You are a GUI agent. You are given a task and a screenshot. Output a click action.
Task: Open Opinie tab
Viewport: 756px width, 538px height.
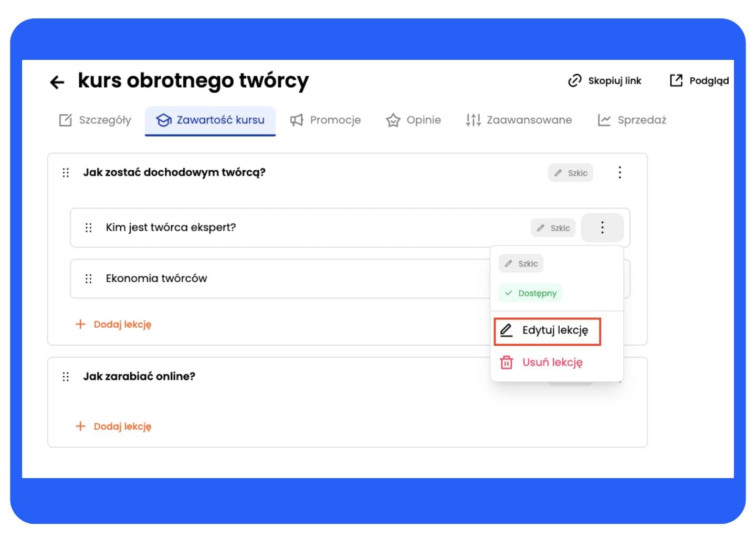pyautogui.click(x=414, y=120)
